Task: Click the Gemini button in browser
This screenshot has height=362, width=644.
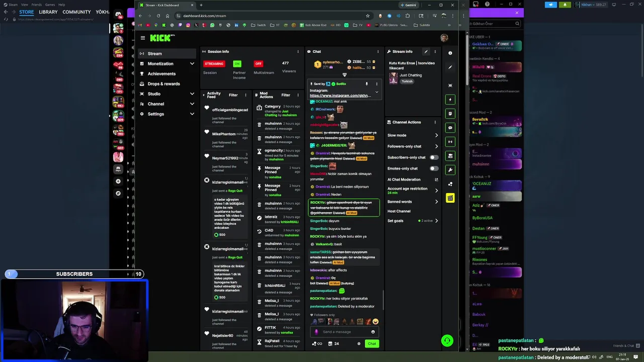Action: pos(408,5)
